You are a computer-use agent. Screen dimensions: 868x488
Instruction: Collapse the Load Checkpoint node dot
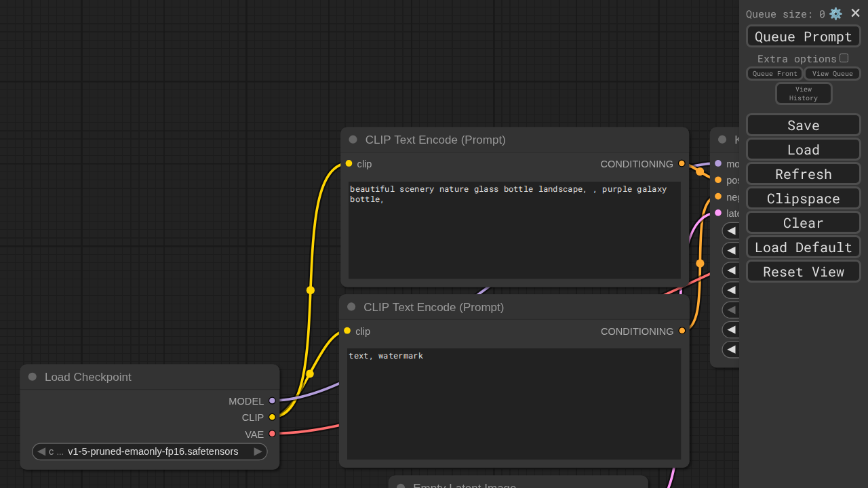(x=33, y=377)
